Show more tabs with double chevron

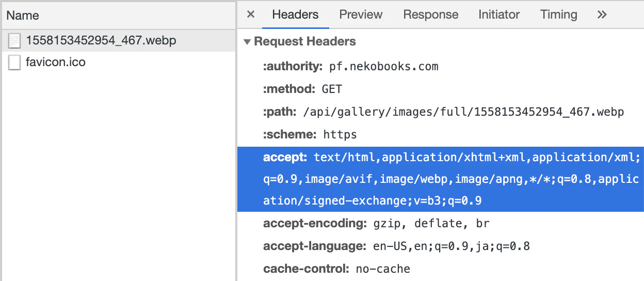click(x=602, y=14)
